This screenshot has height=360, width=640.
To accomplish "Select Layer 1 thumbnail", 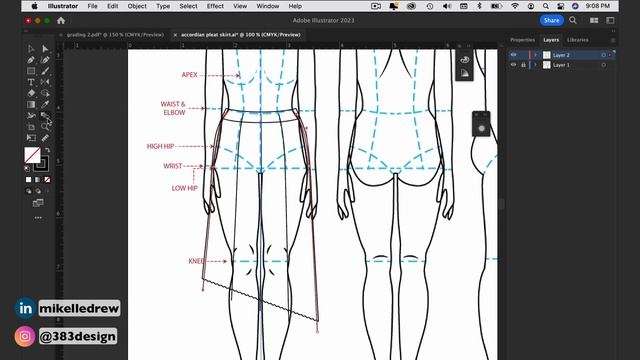I will coord(547,65).
